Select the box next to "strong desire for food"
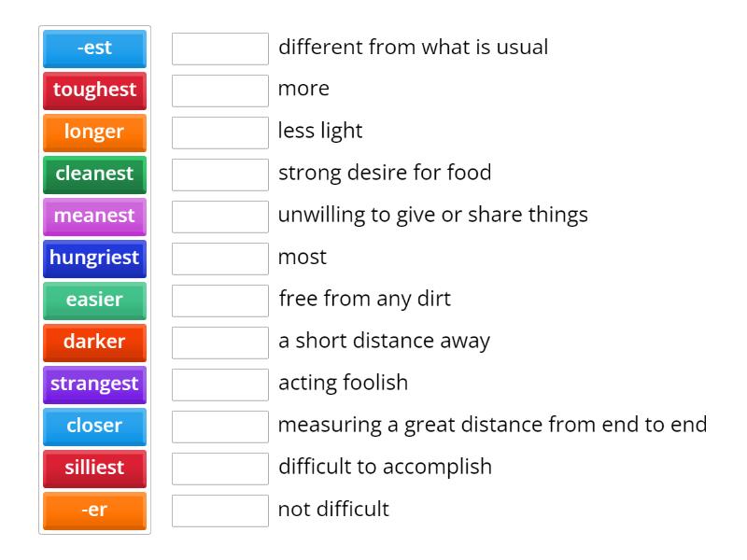 (219, 175)
